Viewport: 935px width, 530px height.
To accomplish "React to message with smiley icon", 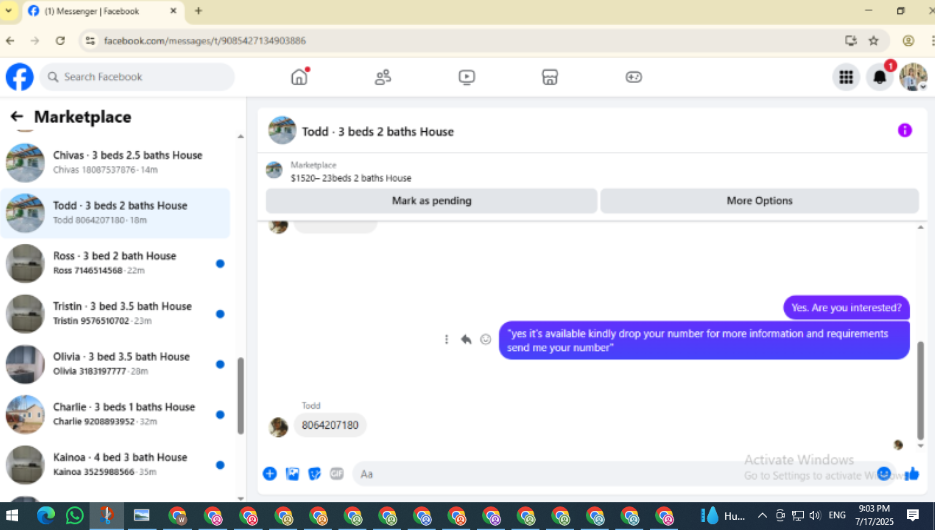I will tap(485, 339).
